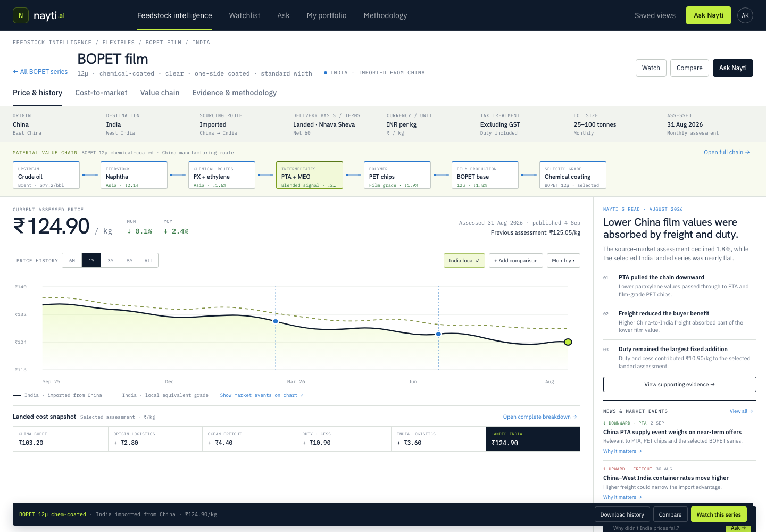The image size is (766, 532).
Task: Click the green Ask Nayti button
Action: coord(709,15)
